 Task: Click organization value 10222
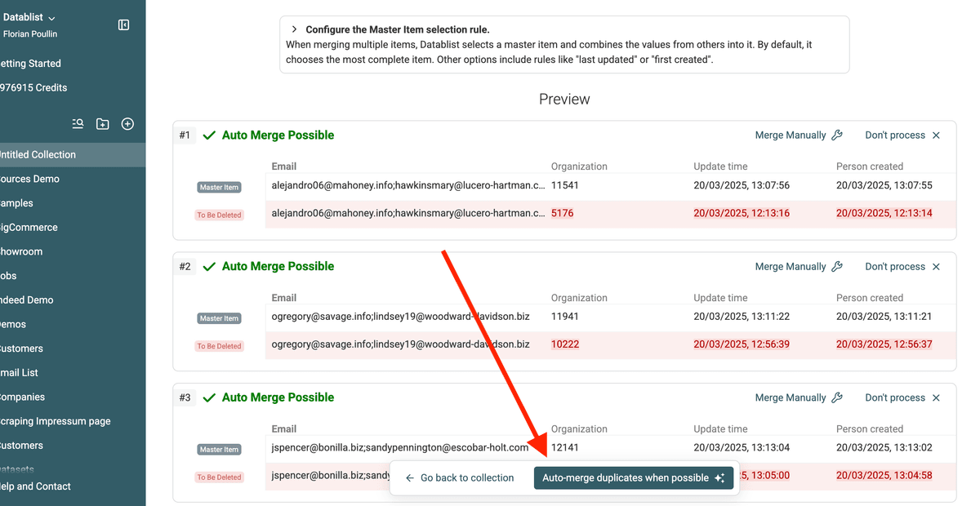(x=565, y=344)
